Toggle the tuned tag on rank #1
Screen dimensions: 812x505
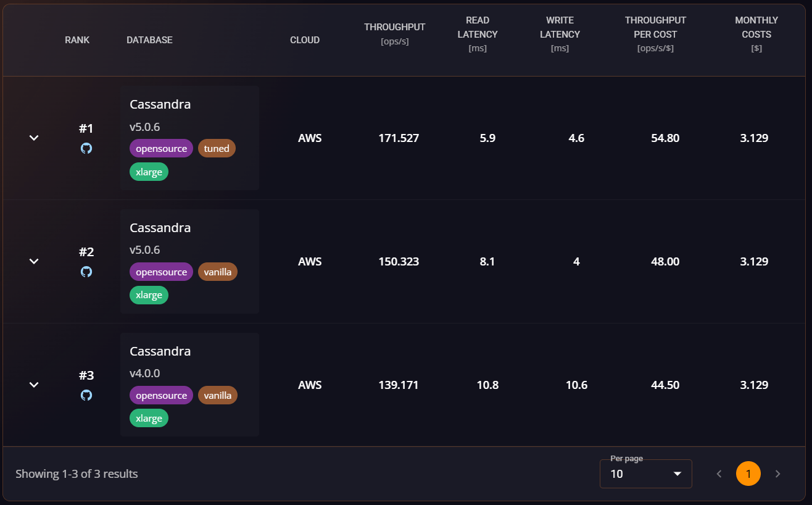point(217,148)
